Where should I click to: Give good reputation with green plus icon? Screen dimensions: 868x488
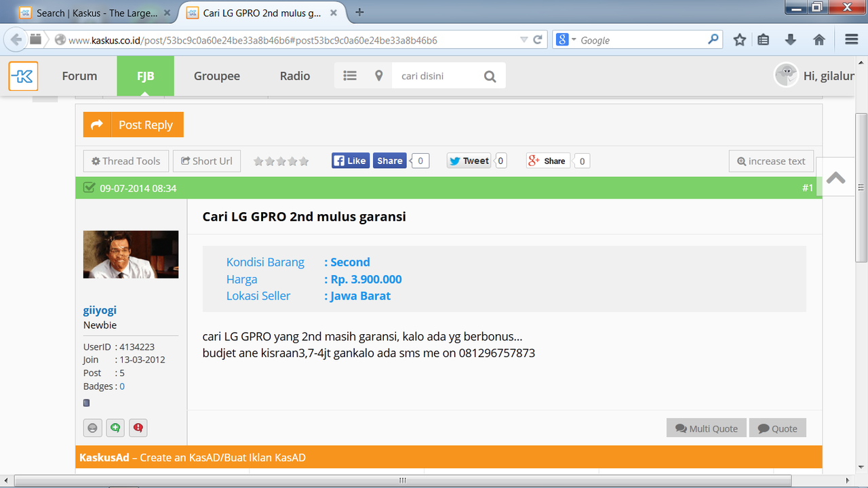(x=115, y=428)
